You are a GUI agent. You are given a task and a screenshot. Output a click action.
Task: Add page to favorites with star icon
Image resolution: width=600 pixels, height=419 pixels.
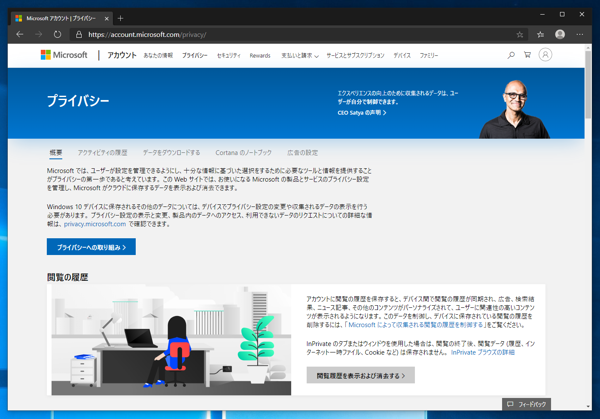pyautogui.click(x=519, y=34)
